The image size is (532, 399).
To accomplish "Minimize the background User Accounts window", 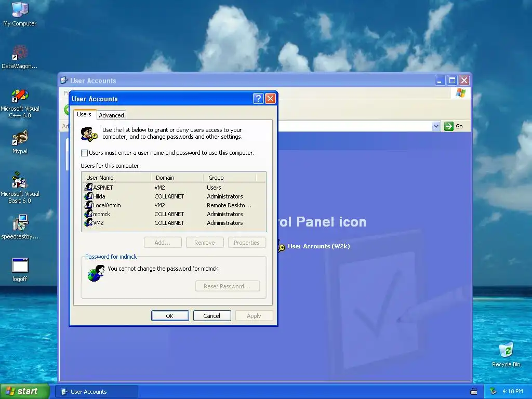I will coord(440,81).
